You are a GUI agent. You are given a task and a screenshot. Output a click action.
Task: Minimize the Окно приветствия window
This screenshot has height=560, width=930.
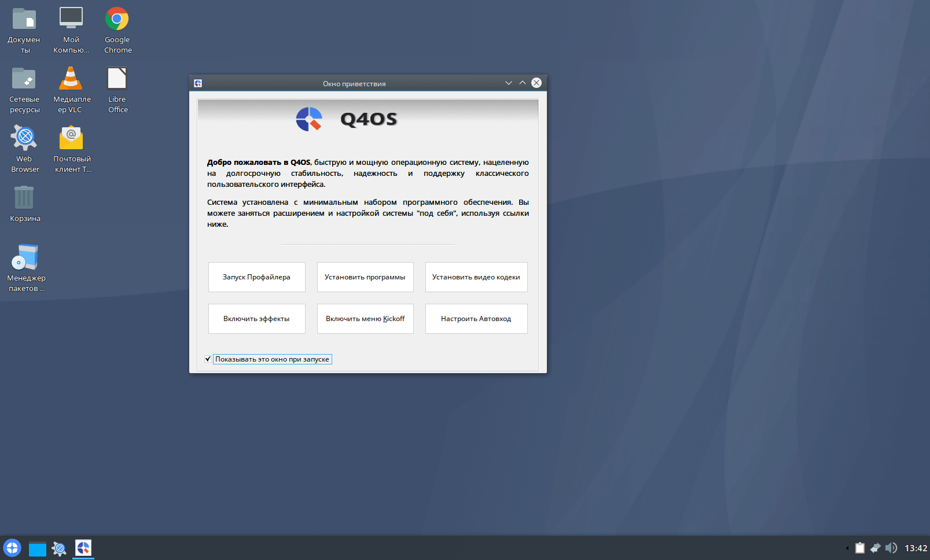pyautogui.click(x=509, y=83)
